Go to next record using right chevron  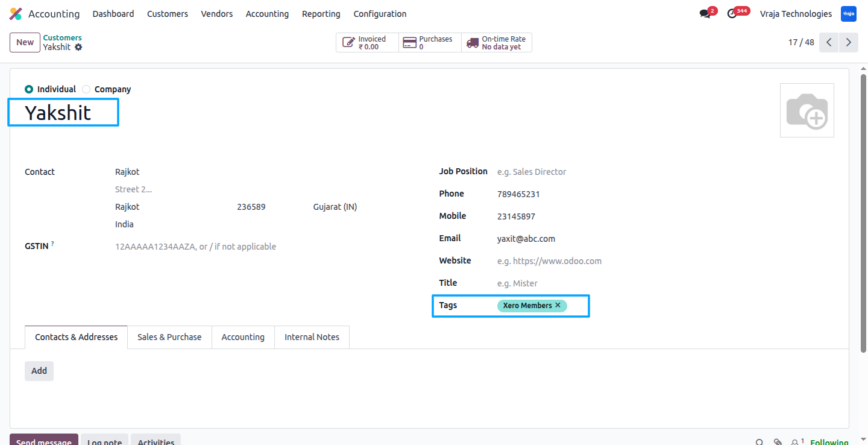849,42
